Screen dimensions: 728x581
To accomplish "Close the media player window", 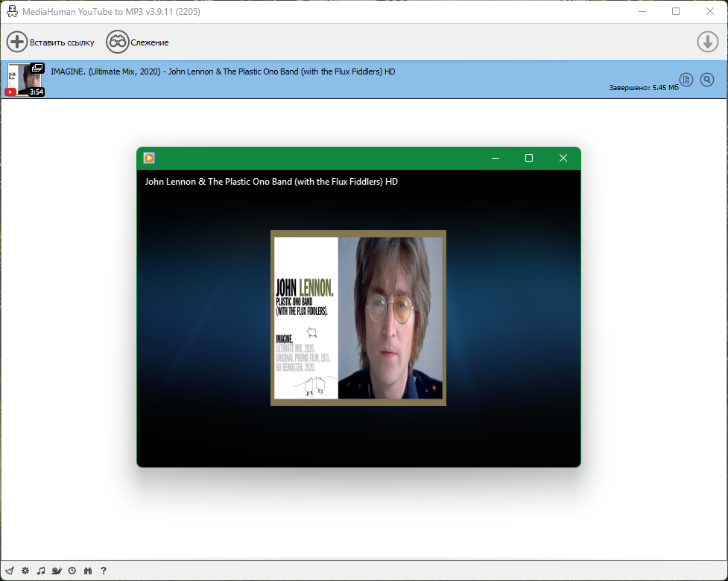I will [563, 158].
